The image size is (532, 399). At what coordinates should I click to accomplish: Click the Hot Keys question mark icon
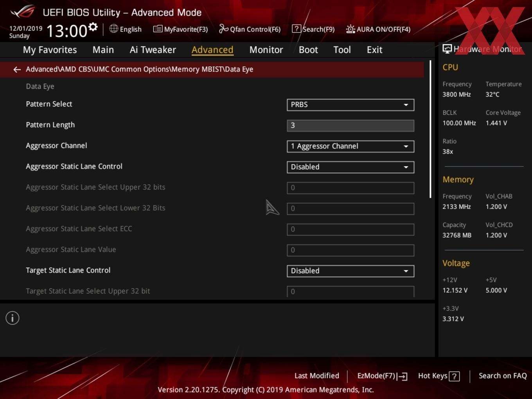tap(454, 376)
